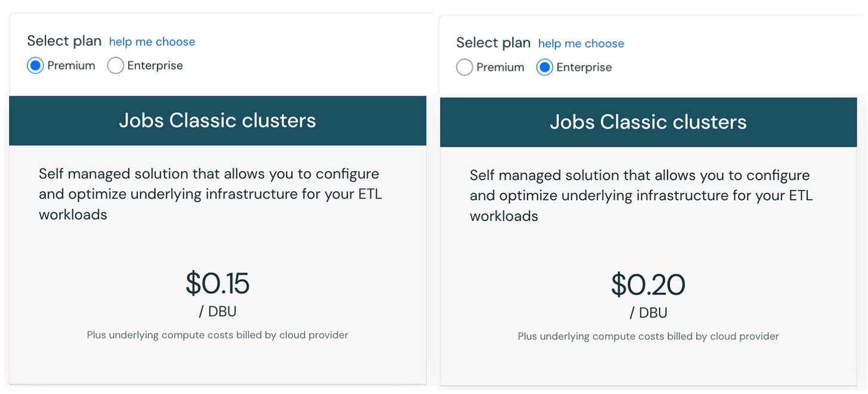This screenshot has height=394, width=868.
Task: Click the $0.15 price in left card
Action: pos(218,284)
